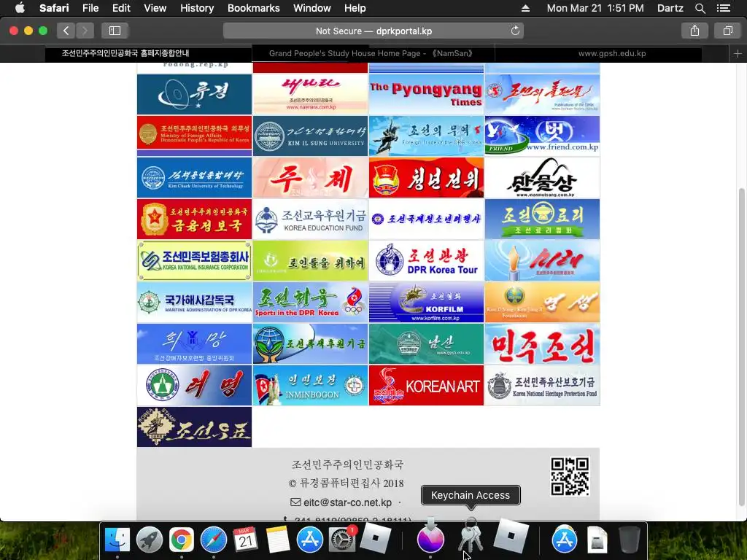Open the History menu

pos(197,8)
